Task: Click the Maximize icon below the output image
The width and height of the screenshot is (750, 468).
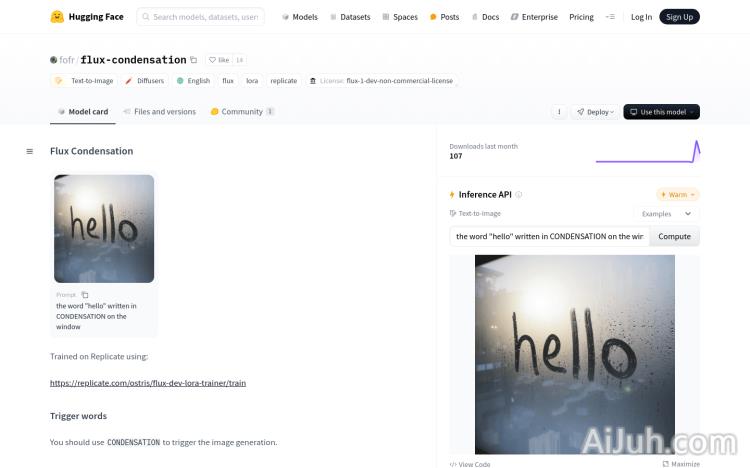Action: 666,464
